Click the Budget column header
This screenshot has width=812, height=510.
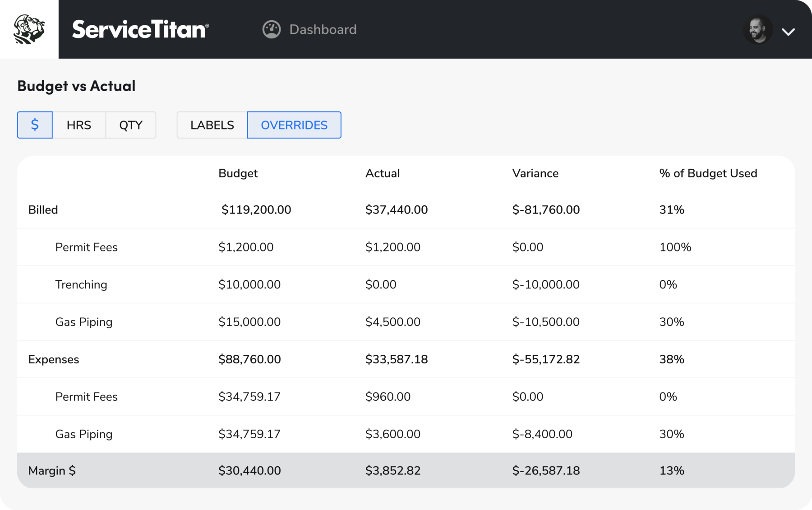238,173
